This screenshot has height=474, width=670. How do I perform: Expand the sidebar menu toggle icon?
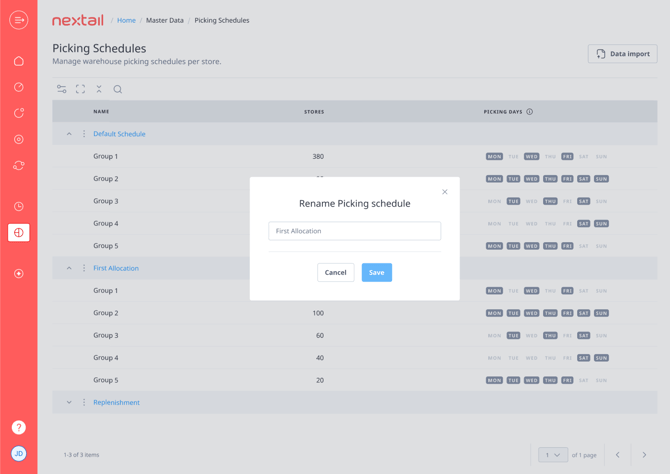pyautogui.click(x=19, y=20)
